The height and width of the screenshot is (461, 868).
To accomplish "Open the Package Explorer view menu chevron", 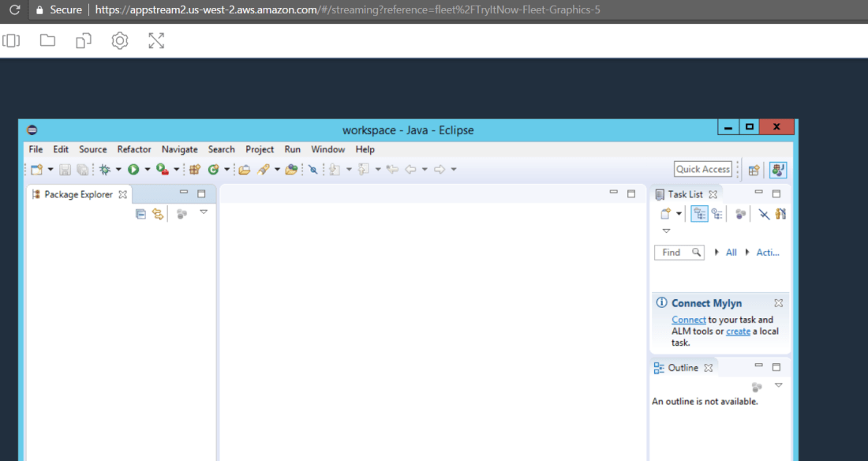I will (204, 213).
